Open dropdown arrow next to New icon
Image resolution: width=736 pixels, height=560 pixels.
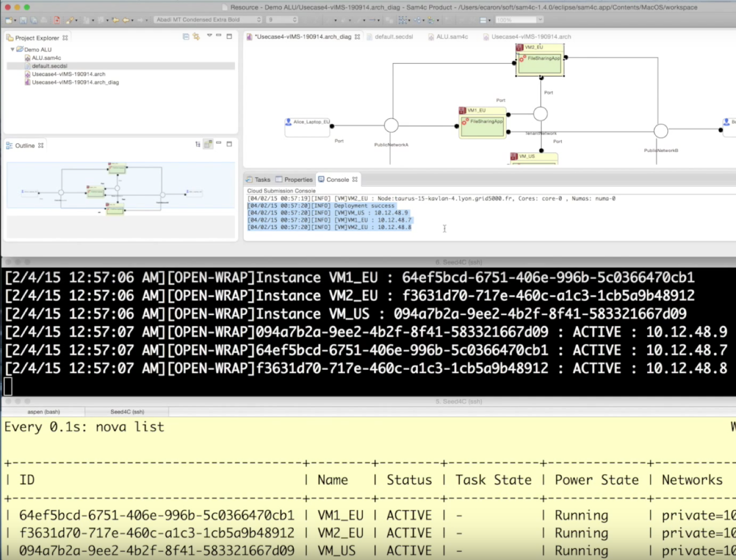click(15, 20)
